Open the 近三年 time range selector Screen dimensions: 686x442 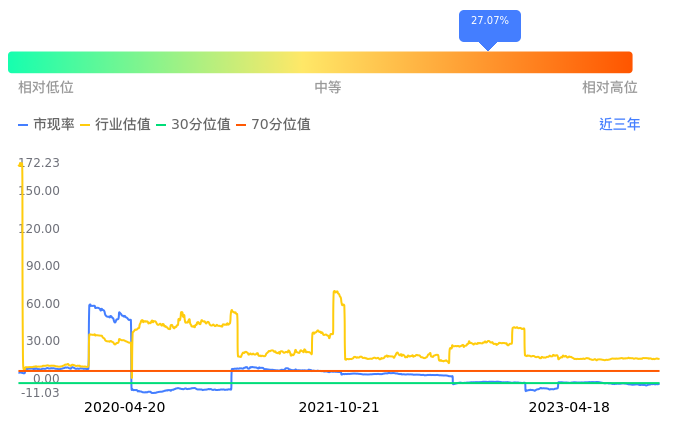[619, 125]
